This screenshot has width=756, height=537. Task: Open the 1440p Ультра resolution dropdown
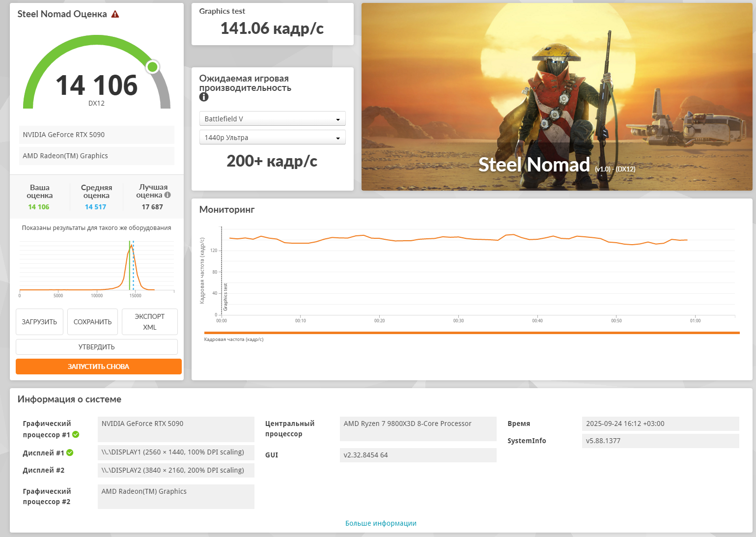point(273,138)
